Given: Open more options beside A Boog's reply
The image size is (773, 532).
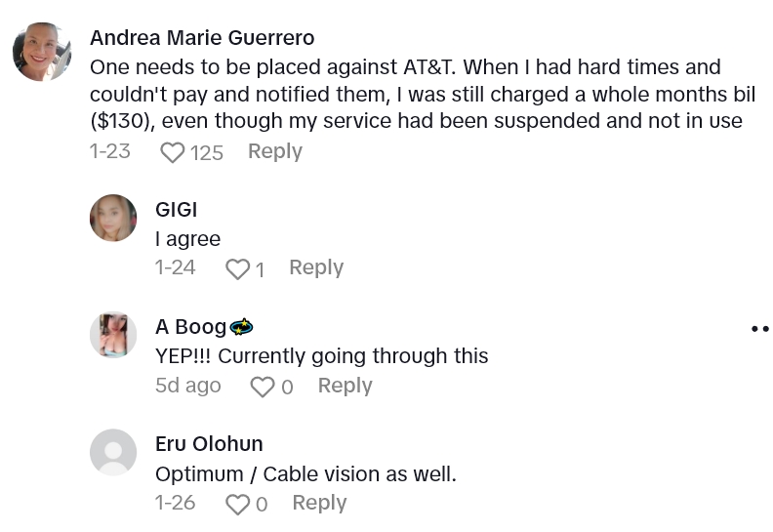Looking at the screenshot, I should pyautogui.click(x=759, y=329).
